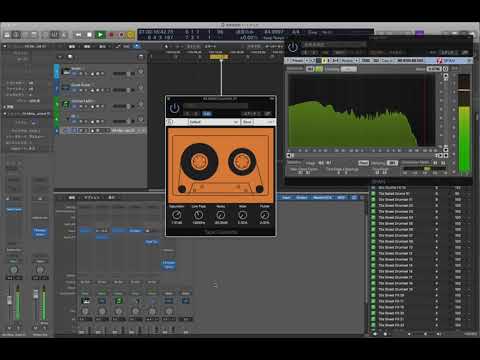480x360 pixels.
Task: Select the green drummer track icon
Action: click(66, 104)
